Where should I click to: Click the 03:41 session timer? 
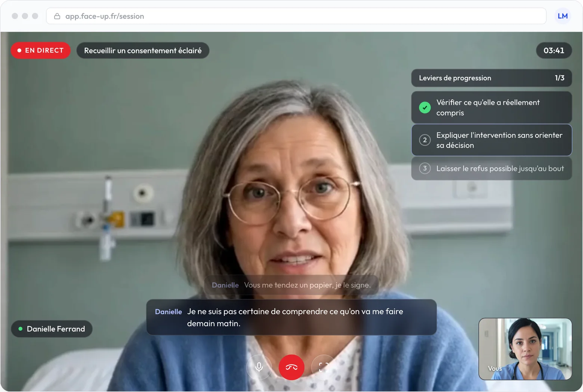coord(554,50)
